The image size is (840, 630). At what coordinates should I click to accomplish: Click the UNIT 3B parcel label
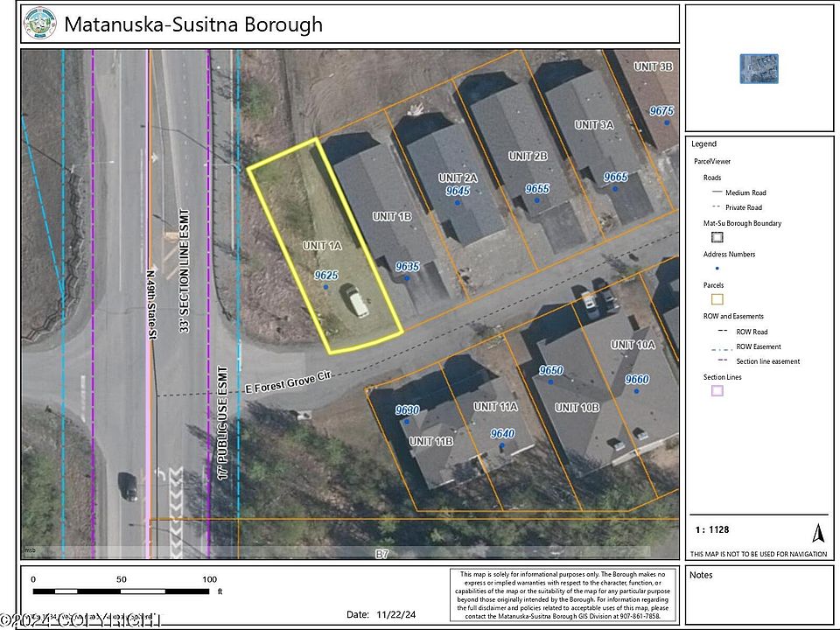(653, 66)
